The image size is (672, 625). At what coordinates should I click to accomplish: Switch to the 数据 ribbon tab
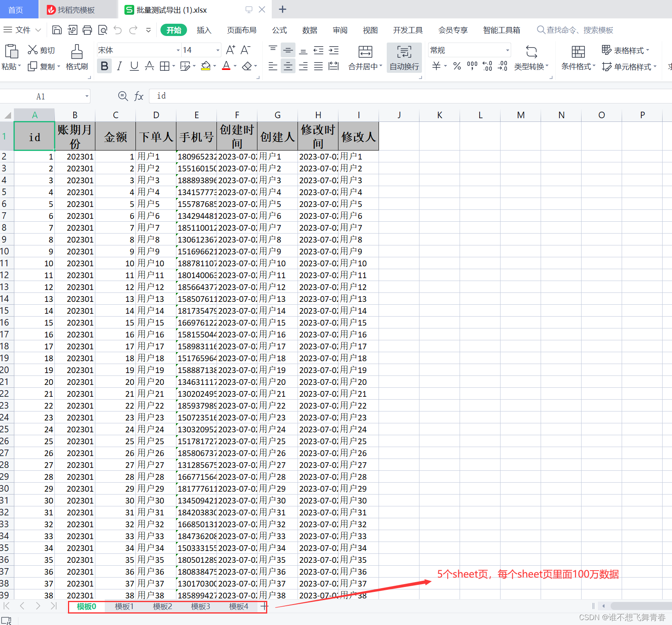coord(310,30)
